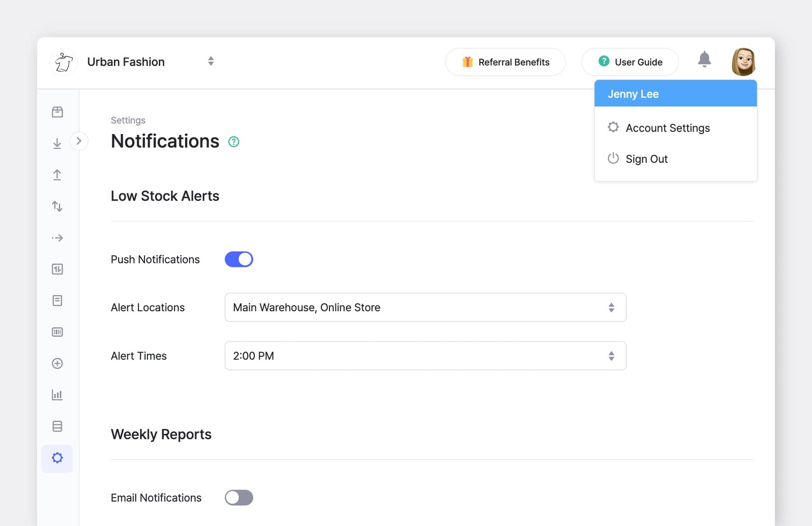Click the add item plus icon
Image resolution: width=812 pixels, height=526 pixels.
click(x=57, y=364)
